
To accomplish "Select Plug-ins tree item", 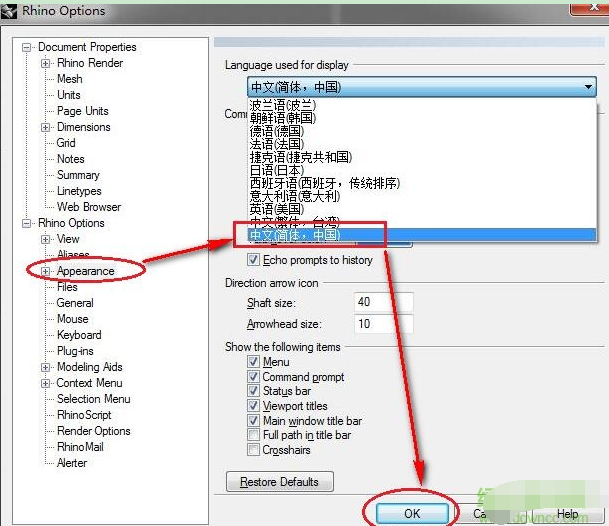I will pos(75,351).
